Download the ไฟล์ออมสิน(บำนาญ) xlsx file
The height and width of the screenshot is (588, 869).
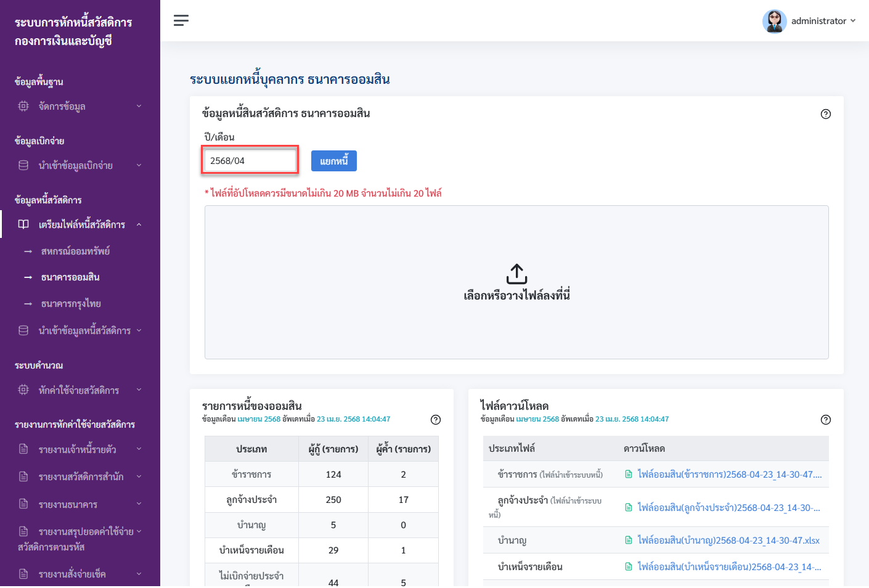click(728, 540)
